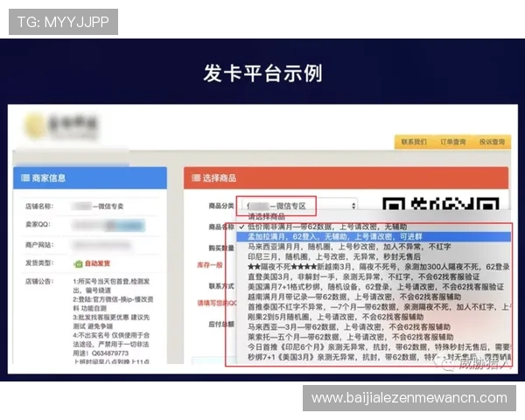Click the list icon beside 选择商品
525x420 pixels.
(195, 178)
